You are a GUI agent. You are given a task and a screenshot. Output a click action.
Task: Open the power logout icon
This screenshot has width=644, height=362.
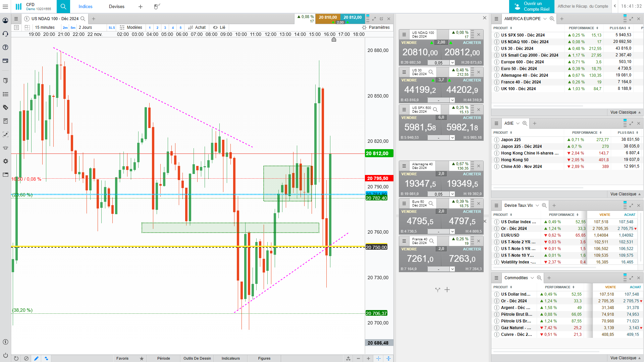(x=5, y=355)
